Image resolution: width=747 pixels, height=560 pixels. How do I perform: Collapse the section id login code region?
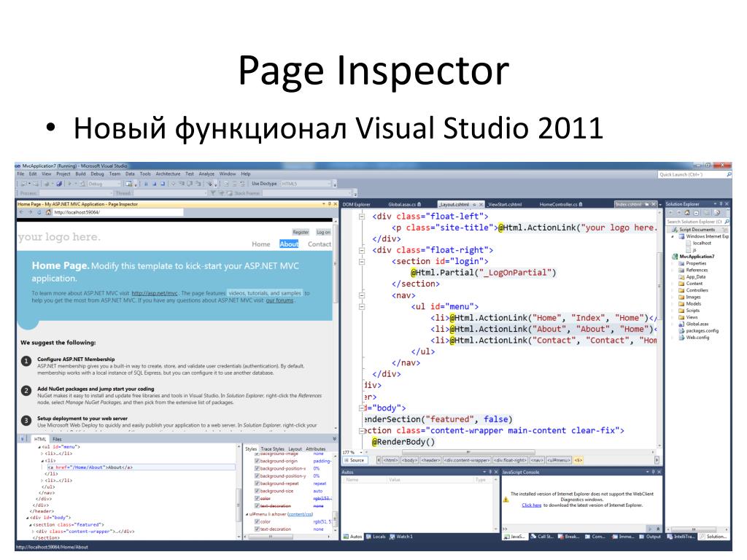point(362,262)
